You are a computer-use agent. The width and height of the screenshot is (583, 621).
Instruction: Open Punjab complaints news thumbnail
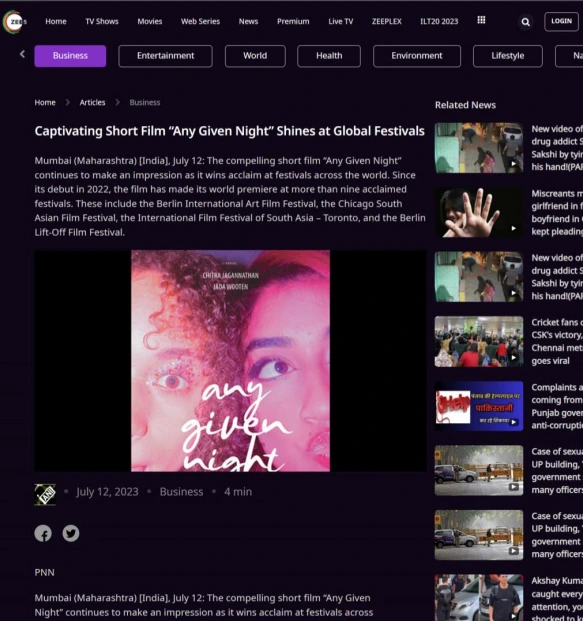click(478, 406)
